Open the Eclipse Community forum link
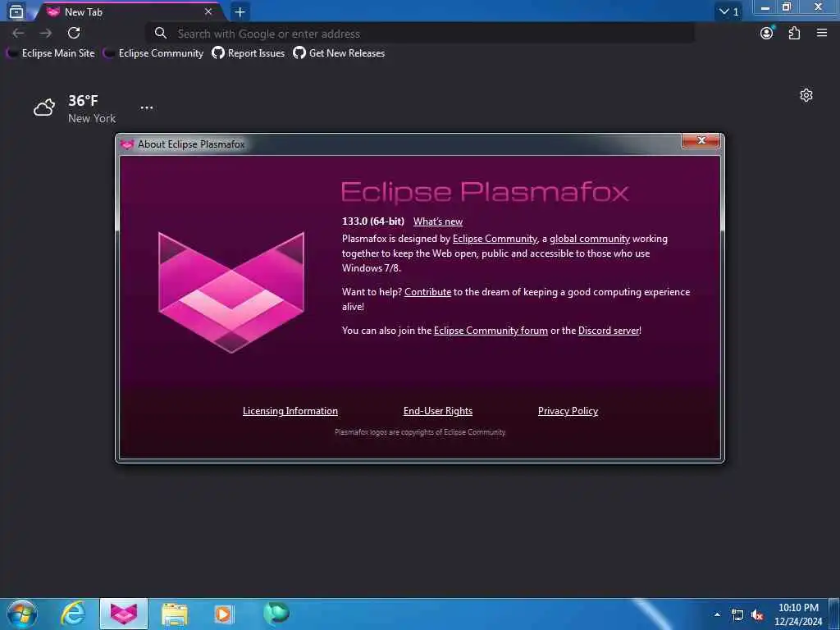840x630 pixels. pos(491,331)
